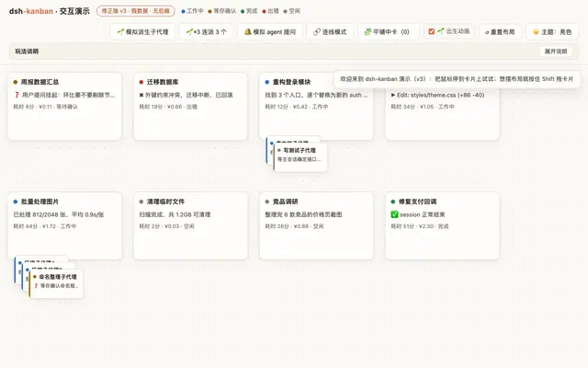Trigger 模拟 agent 提问 button
Screen dimensions: 588x368
(x=270, y=32)
